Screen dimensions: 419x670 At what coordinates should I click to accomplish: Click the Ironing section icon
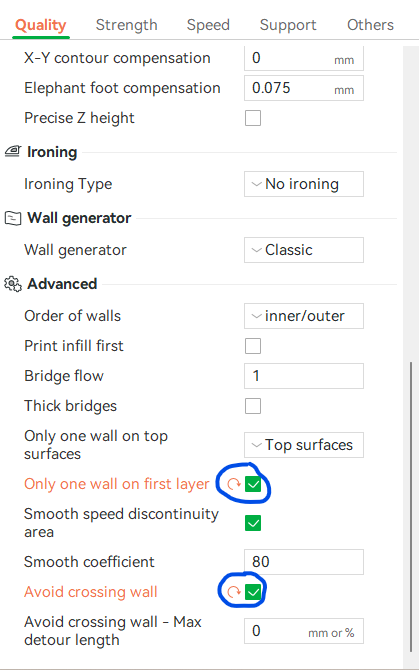coord(12,151)
